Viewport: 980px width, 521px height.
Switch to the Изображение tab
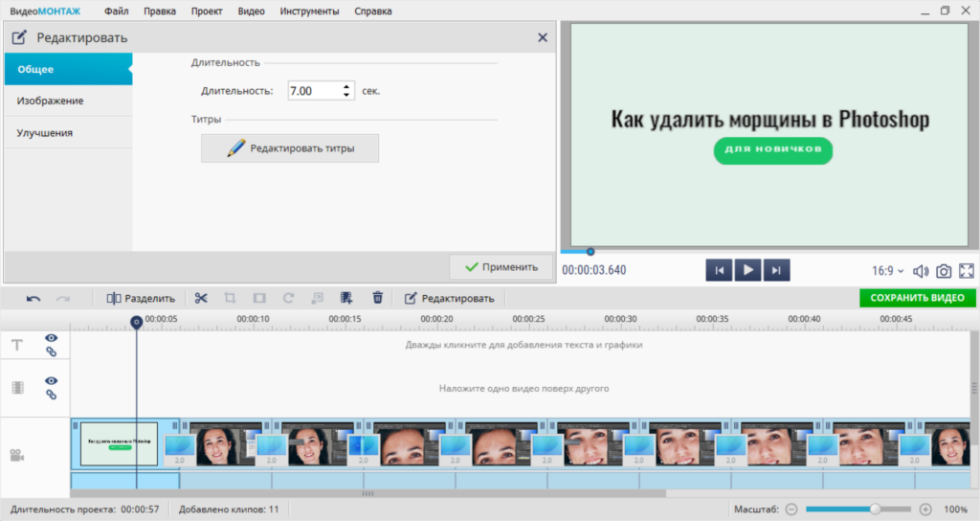click(x=68, y=101)
